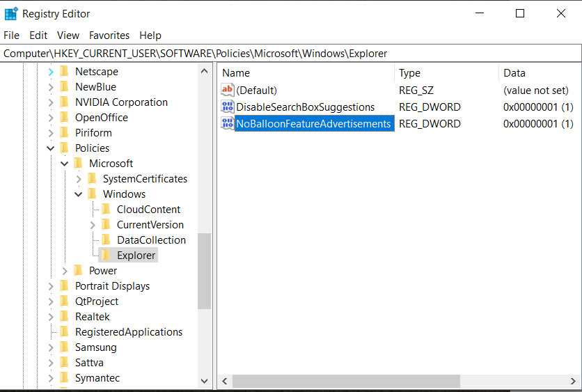
Task: Click the Explorer folder icon
Action: [106, 256]
